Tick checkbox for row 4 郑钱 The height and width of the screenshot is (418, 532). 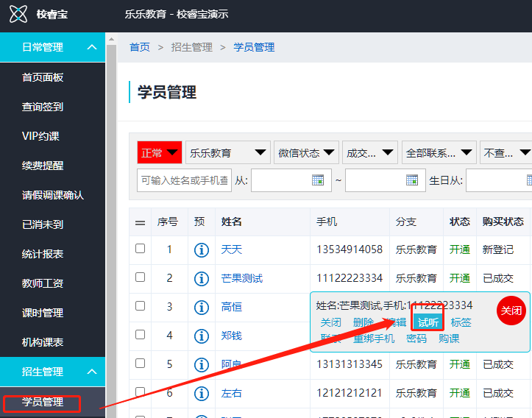140,335
